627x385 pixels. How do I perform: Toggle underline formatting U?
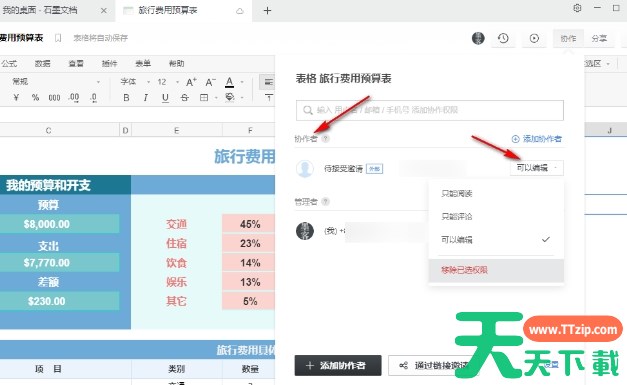tap(165, 98)
